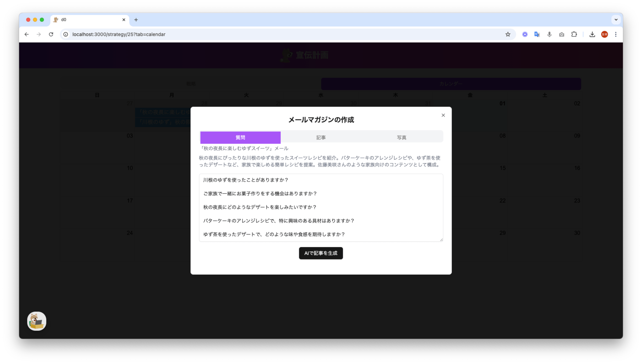Open the browser extensions puzzle icon
This screenshot has height=364, width=642.
(574, 34)
